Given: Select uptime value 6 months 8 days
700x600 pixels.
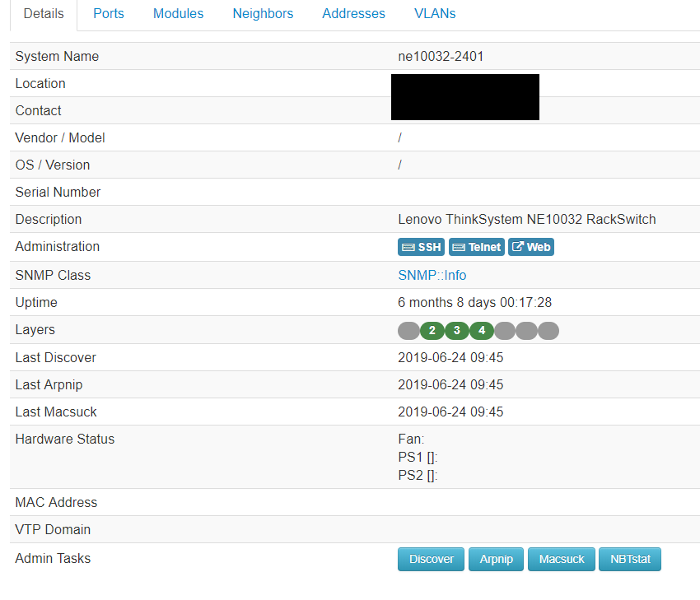Looking at the screenshot, I should tap(474, 302).
